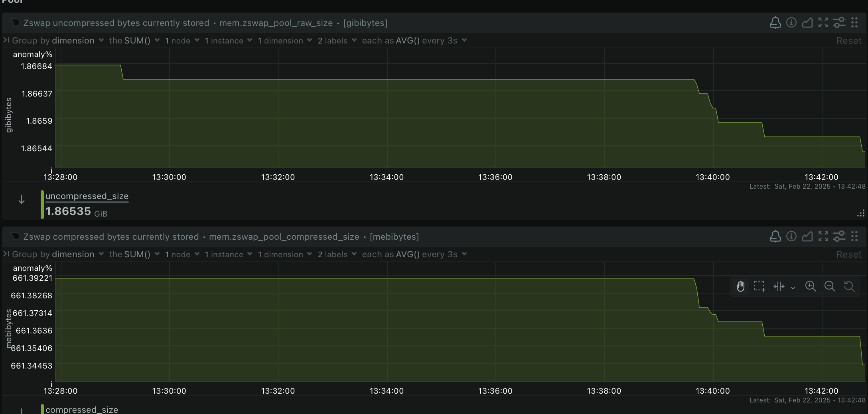Click the 1.86684 y-axis label
Image resolution: width=868 pixels, height=414 pixels.
pos(36,66)
